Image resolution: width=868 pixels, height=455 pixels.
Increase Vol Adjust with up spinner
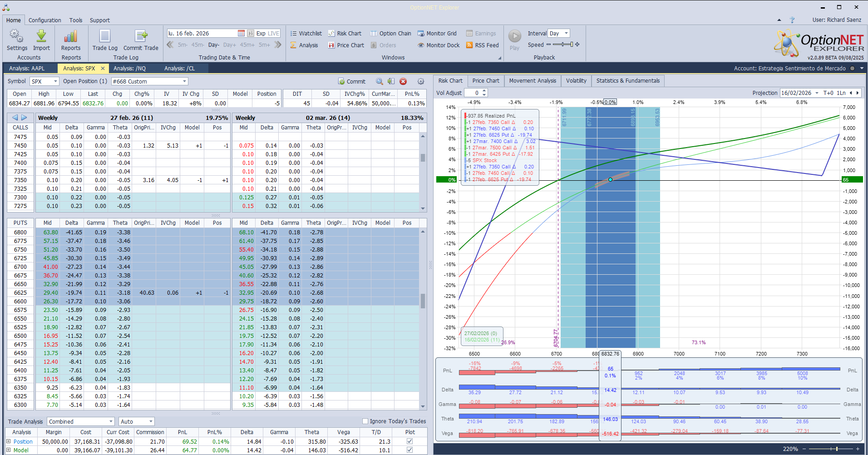tap(484, 90)
